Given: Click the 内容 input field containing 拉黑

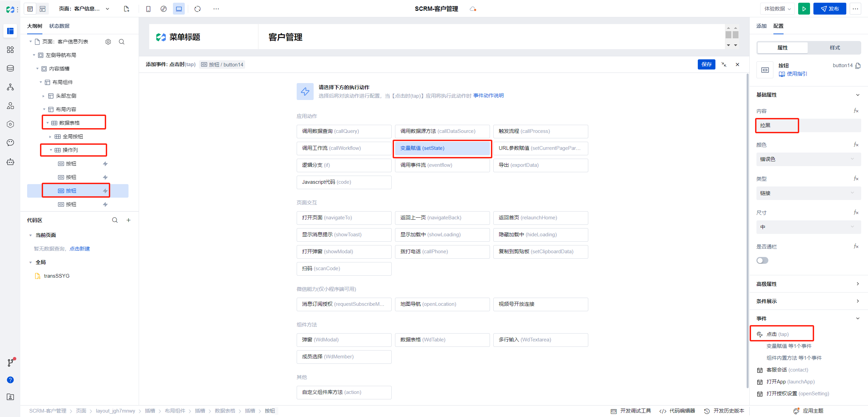Looking at the screenshot, I should click(x=777, y=125).
